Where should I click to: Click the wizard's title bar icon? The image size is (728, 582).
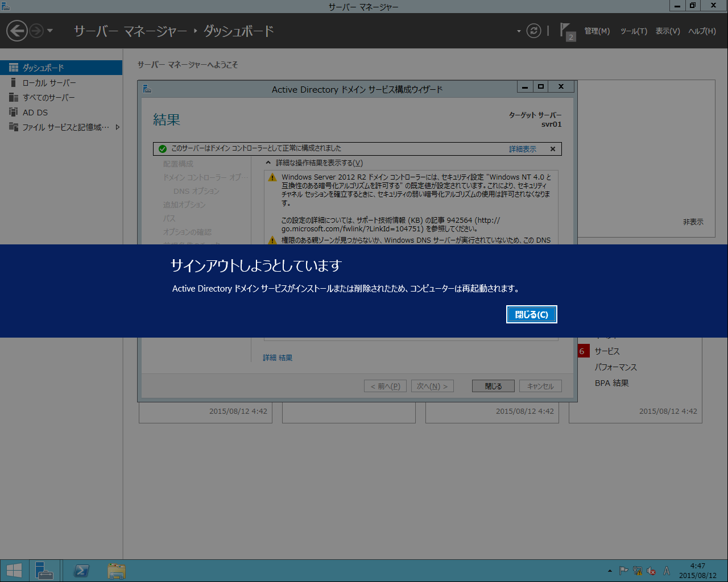point(147,89)
